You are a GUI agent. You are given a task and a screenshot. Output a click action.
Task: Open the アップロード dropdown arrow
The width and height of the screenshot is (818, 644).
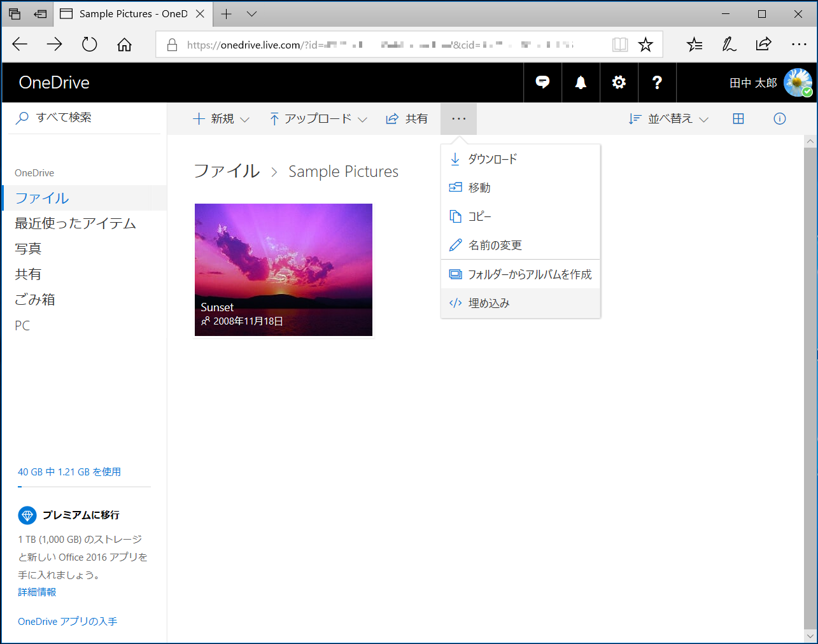(x=362, y=118)
